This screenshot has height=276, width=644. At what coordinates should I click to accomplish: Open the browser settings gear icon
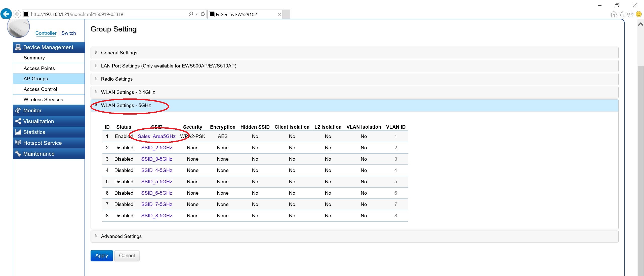click(630, 14)
